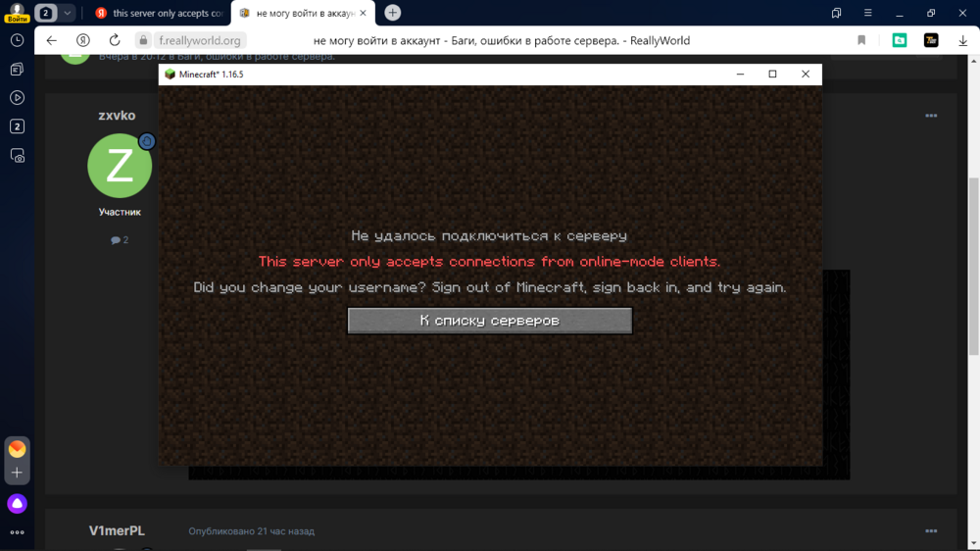The image size is (980, 551).
Task: Open a new browser tab
Action: click(393, 13)
